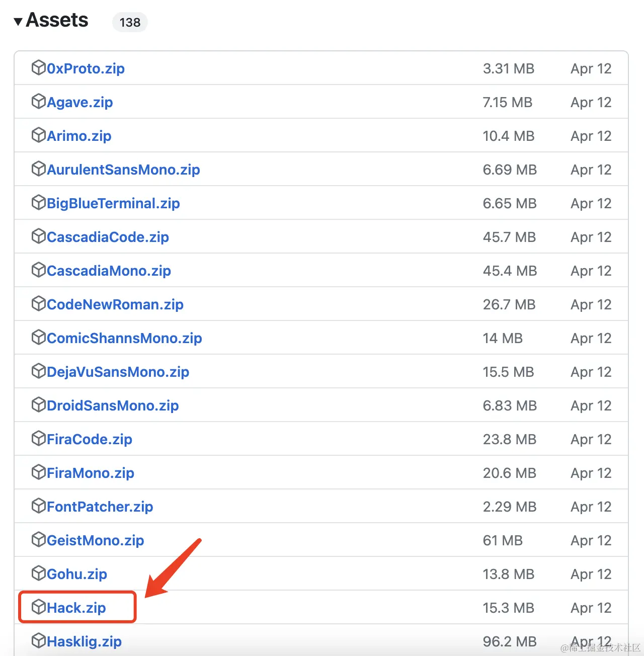Click package icon beside FiraCode.zip
The height and width of the screenshot is (656, 644).
pyautogui.click(x=38, y=439)
